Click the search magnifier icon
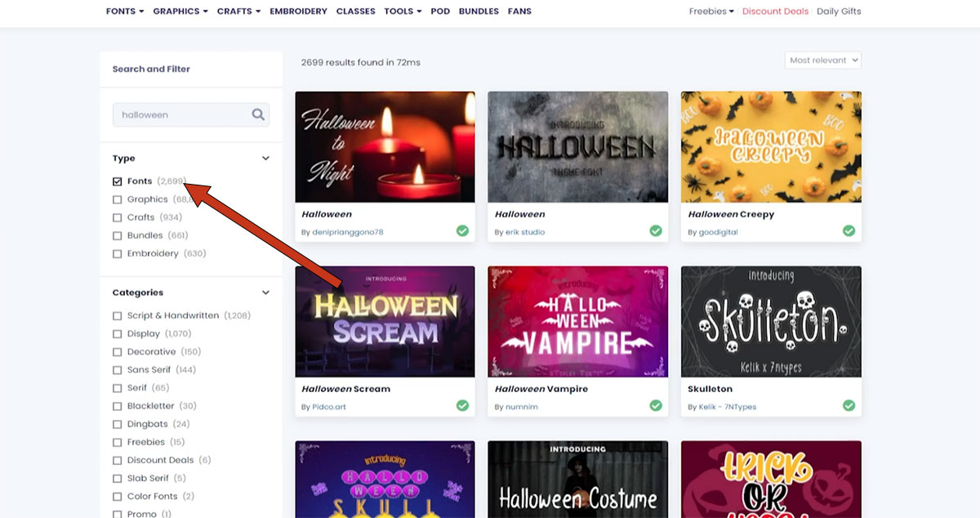Image resolution: width=980 pixels, height=518 pixels. coord(258,114)
